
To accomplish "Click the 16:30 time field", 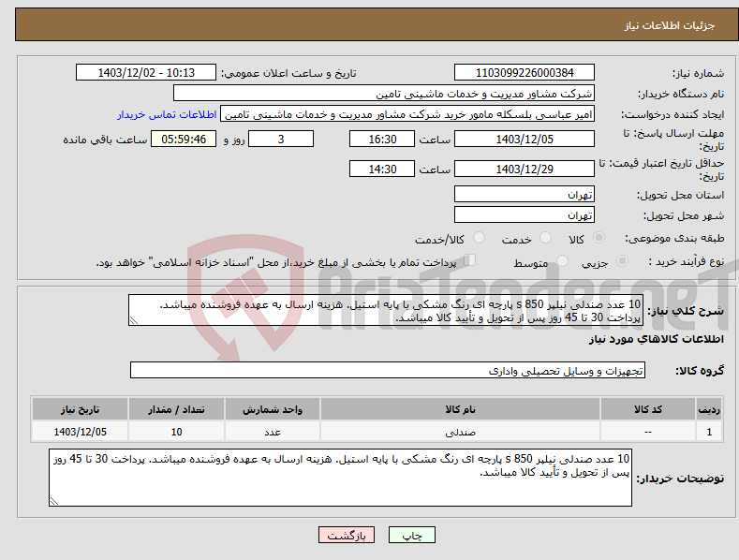I will click(382, 139).
